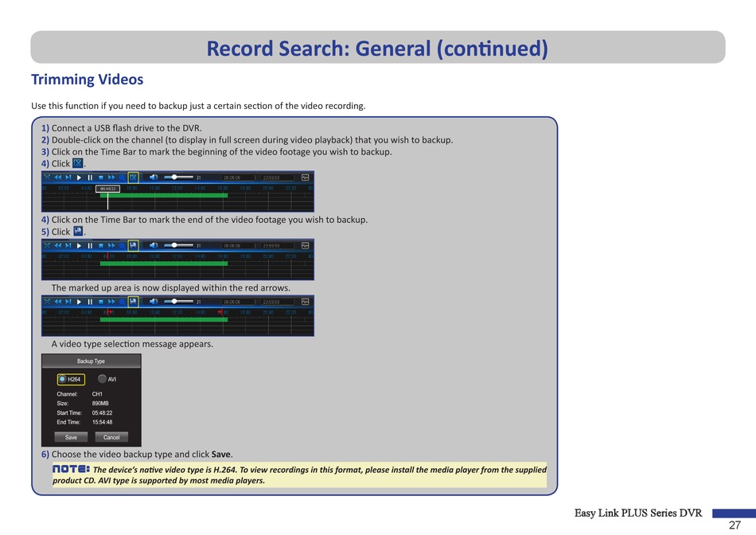Rewind above two red arrows timeline
This screenshot has height=535, width=756.
pyautogui.click(x=58, y=302)
